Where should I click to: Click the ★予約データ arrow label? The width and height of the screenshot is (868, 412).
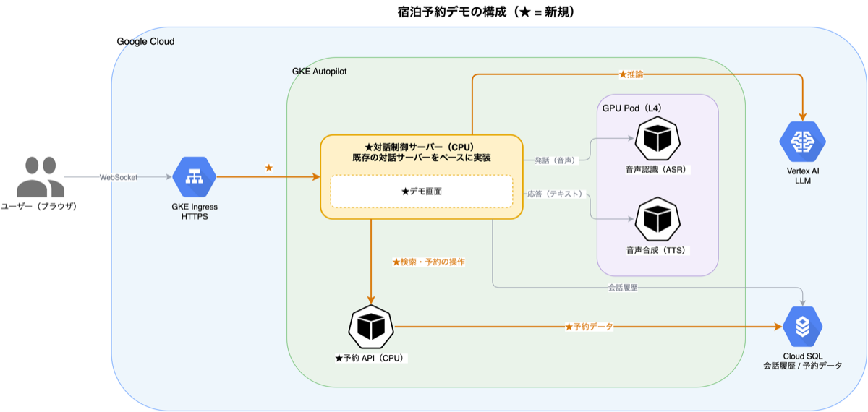tap(589, 327)
